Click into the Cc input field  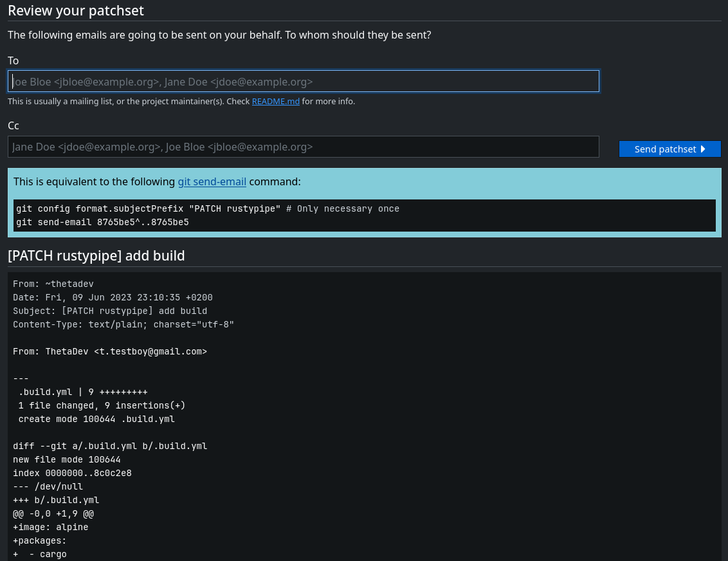pos(304,147)
